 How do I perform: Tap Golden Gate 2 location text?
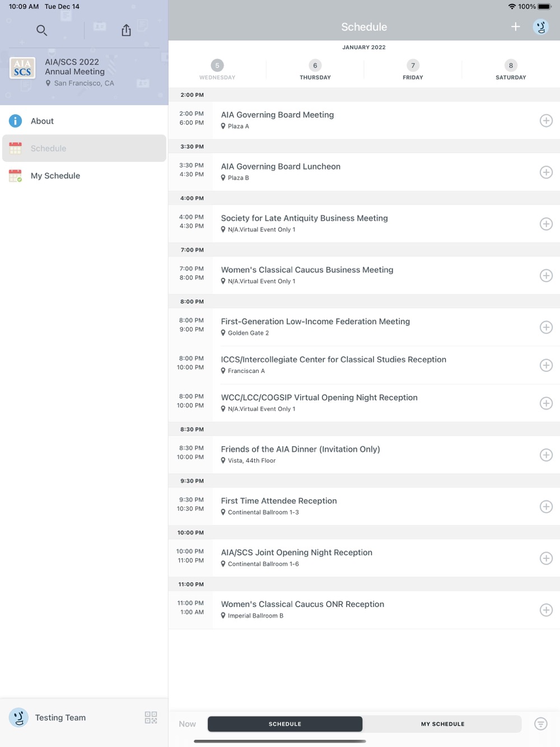[248, 333]
